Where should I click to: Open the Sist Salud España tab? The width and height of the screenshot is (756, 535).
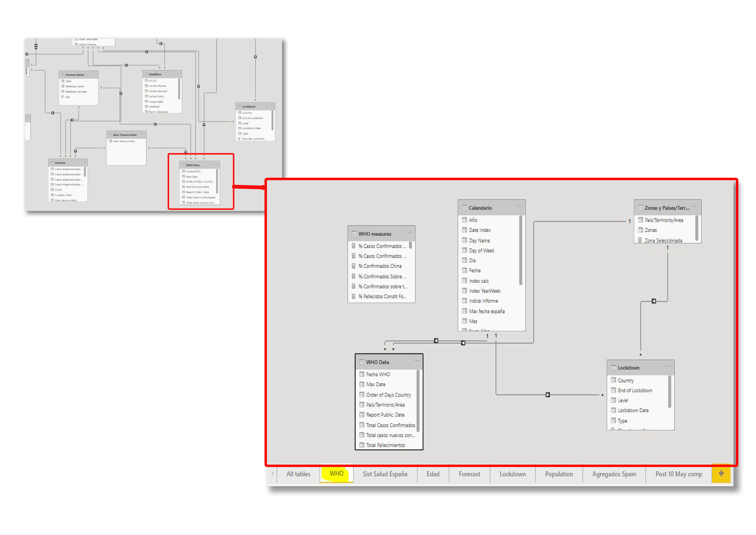click(385, 474)
